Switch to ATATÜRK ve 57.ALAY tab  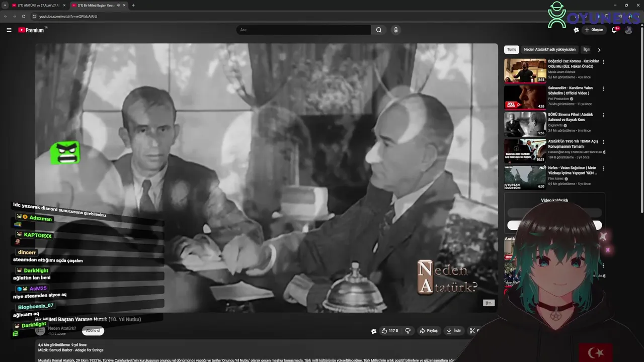38,5
